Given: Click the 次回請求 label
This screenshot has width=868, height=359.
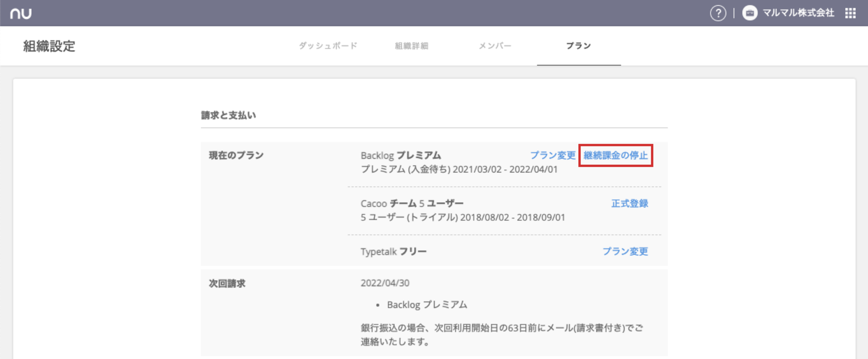Looking at the screenshot, I should 227,283.
